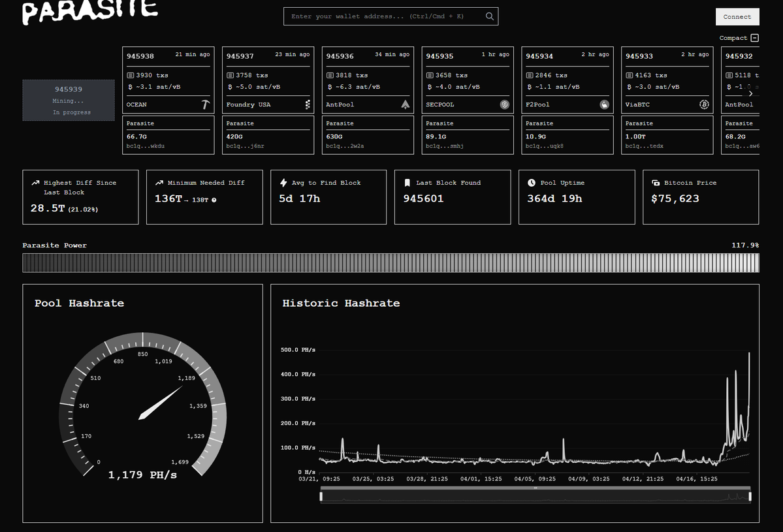Image resolution: width=783 pixels, height=532 pixels.
Task: Click the Connect button
Action: tap(737, 16)
